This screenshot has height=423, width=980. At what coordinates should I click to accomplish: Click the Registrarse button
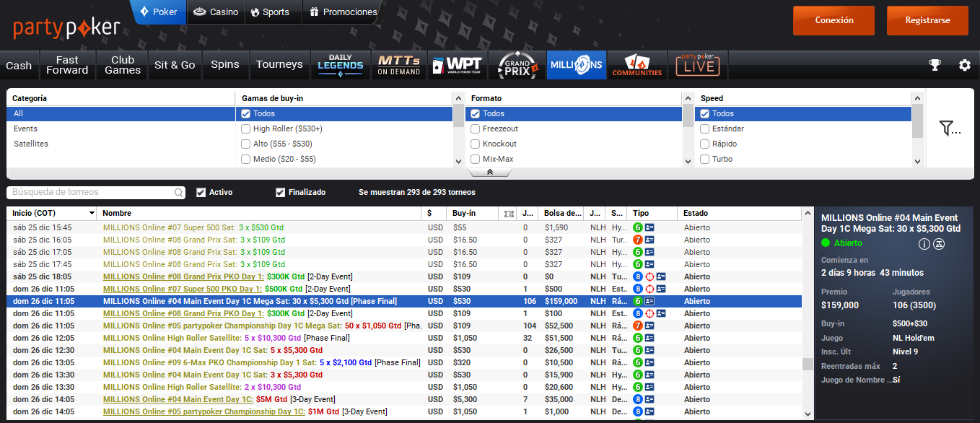point(927,20)
